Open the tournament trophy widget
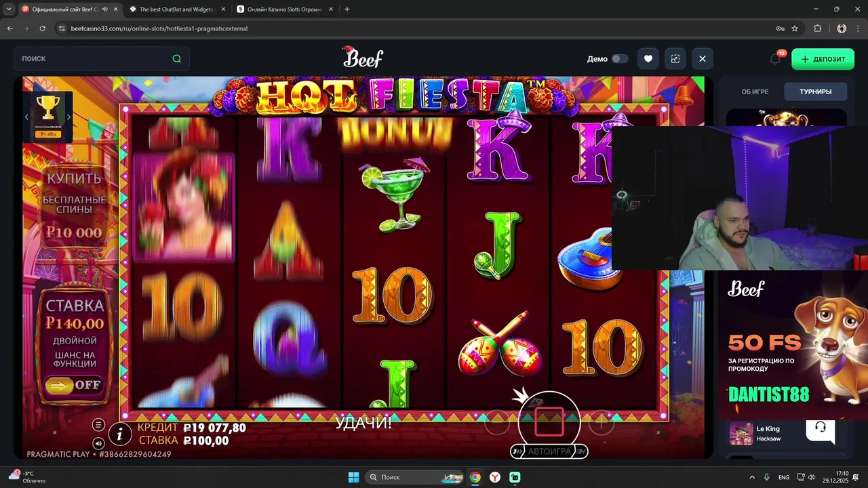This screenshot has width=868, height=488. click(x=47, y=117)
